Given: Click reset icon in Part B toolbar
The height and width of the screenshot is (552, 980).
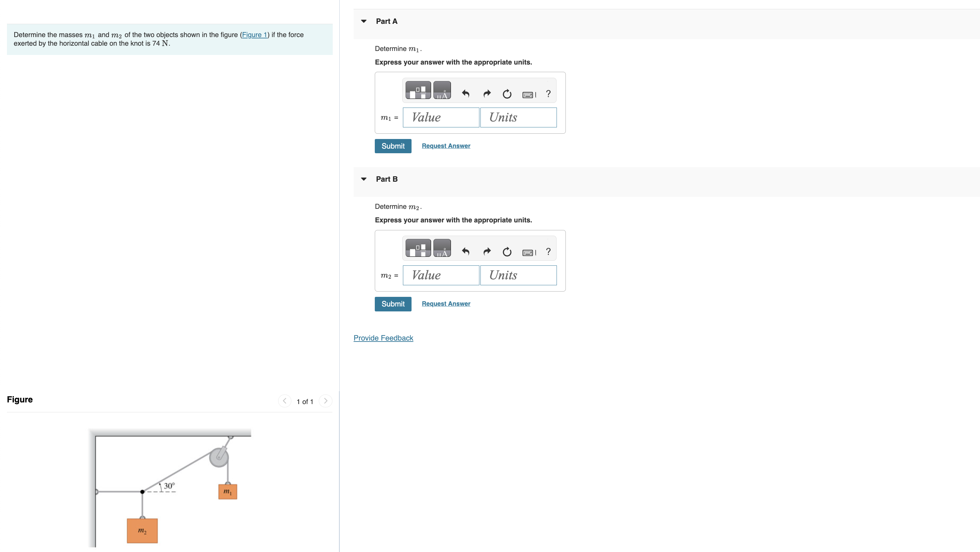Looking at the screenshot, I should pyautogui.click(x=507, y=252).
